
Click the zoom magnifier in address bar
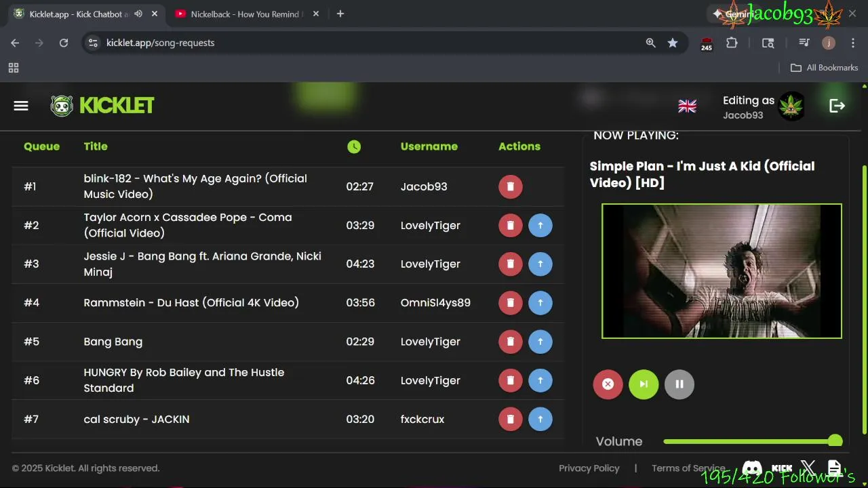click(x=650, y=43)
